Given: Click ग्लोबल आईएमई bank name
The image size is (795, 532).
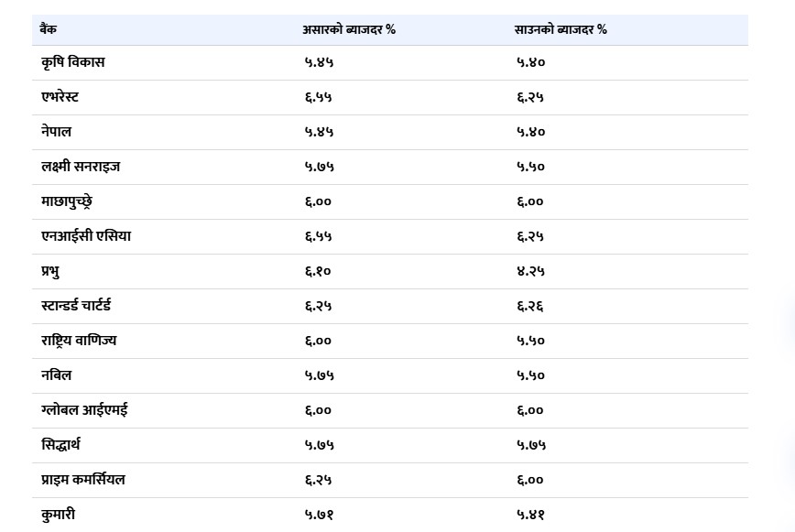Looking at the screenshot, I should click(84, 410).
